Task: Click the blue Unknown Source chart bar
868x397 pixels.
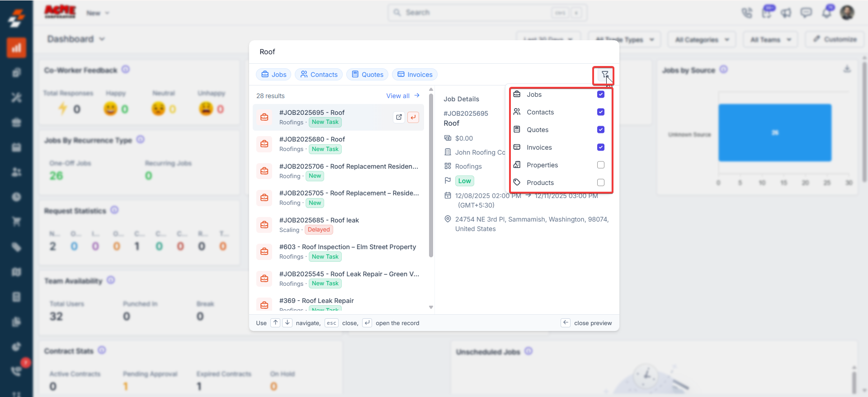Action: pyautogui.click(x=775, y=132)
